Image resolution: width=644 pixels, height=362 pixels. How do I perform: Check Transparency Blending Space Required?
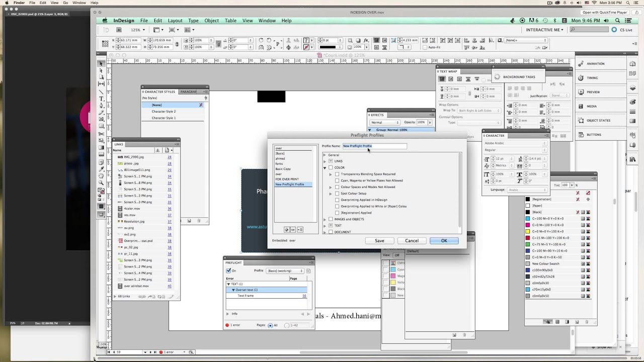[x=337, y=174]
